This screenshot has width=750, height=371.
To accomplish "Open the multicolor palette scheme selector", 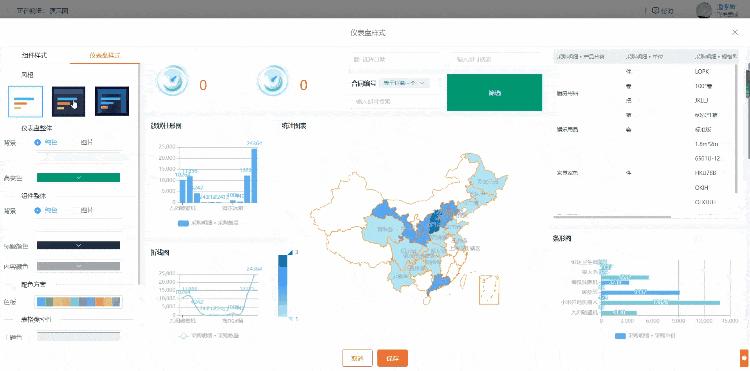I will tap(78, 302).
